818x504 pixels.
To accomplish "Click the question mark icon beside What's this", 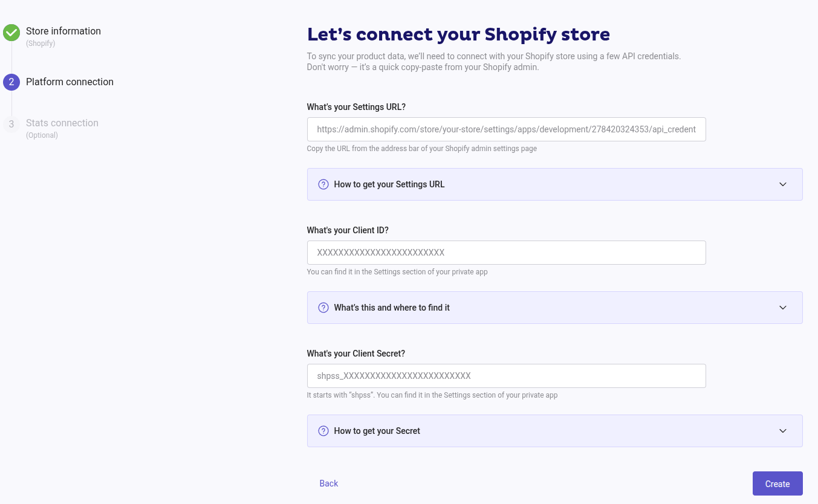I will 323,308.
